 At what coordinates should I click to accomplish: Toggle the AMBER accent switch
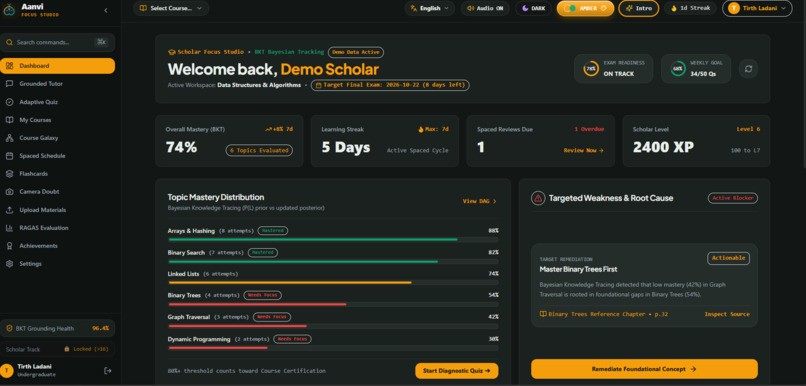pos(585,8)
